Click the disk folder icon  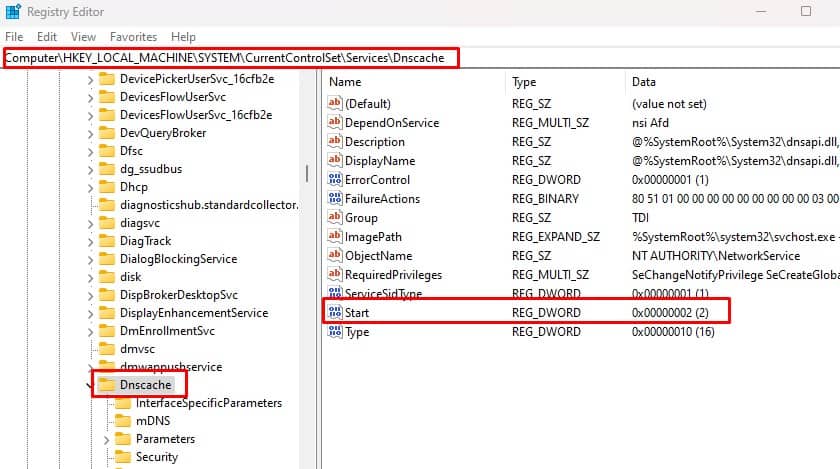[107, 277]
